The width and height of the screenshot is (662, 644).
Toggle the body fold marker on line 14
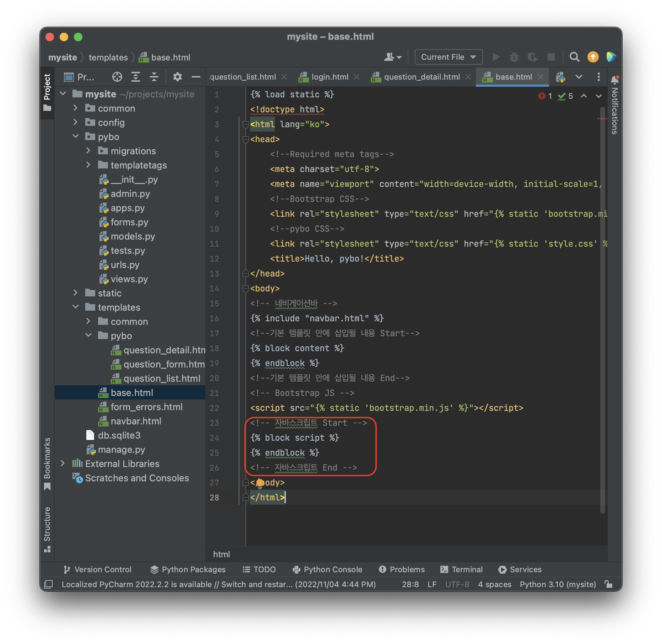click(245, 289)
